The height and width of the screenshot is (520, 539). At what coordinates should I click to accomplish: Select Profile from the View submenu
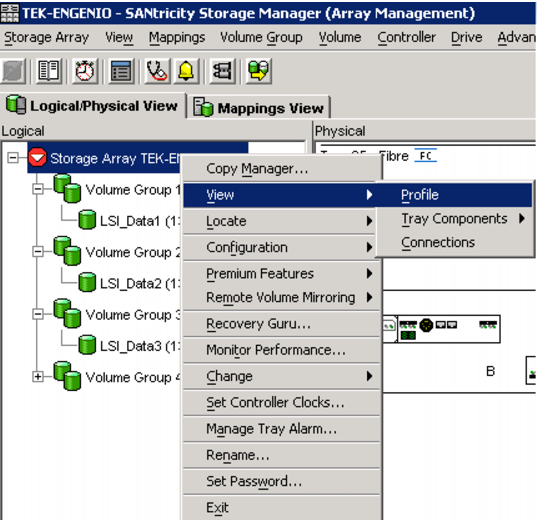(454, 195)
